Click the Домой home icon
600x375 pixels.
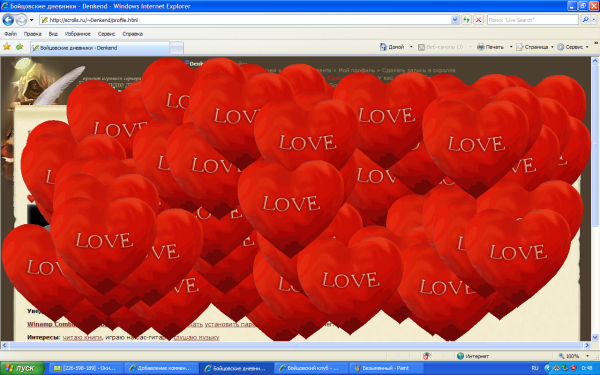[392, 47]
